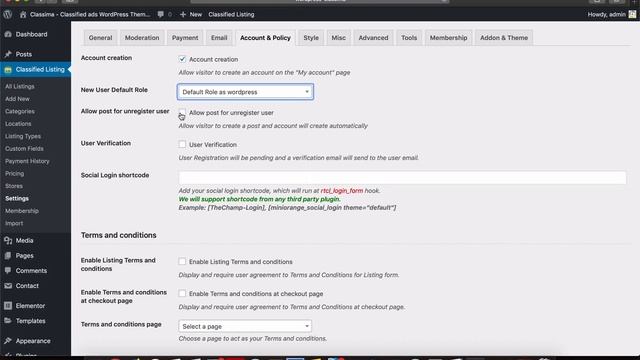Click the Templates folder icon

8,321
